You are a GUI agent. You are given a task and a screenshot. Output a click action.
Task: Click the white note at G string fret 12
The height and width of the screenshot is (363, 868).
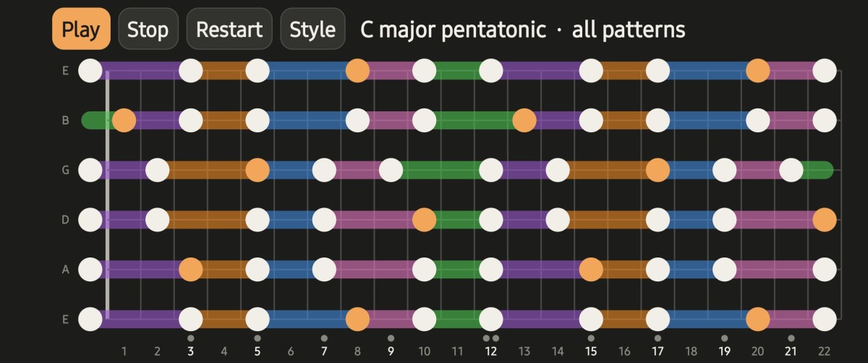(491, 170)
